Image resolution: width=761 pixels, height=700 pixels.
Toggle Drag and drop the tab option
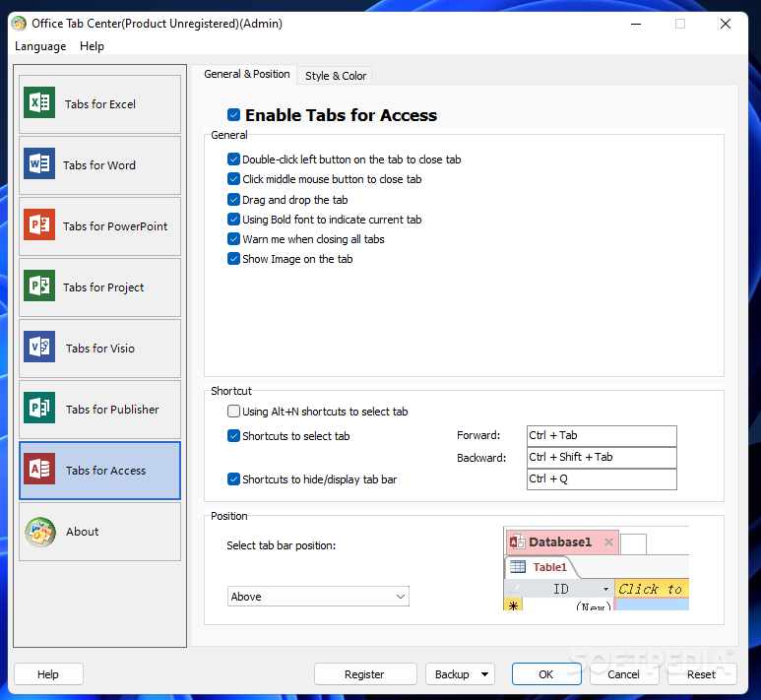coord(233,200)
